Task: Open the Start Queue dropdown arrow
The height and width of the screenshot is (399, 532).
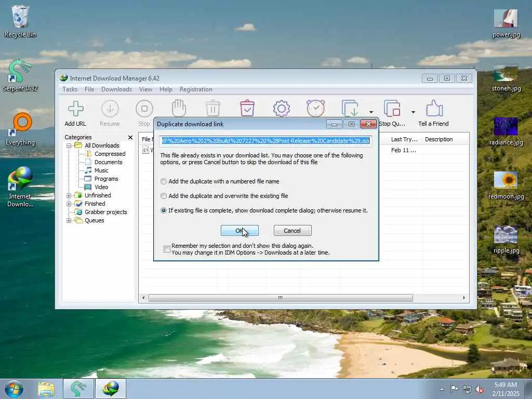Action: [x=371, y=112]
